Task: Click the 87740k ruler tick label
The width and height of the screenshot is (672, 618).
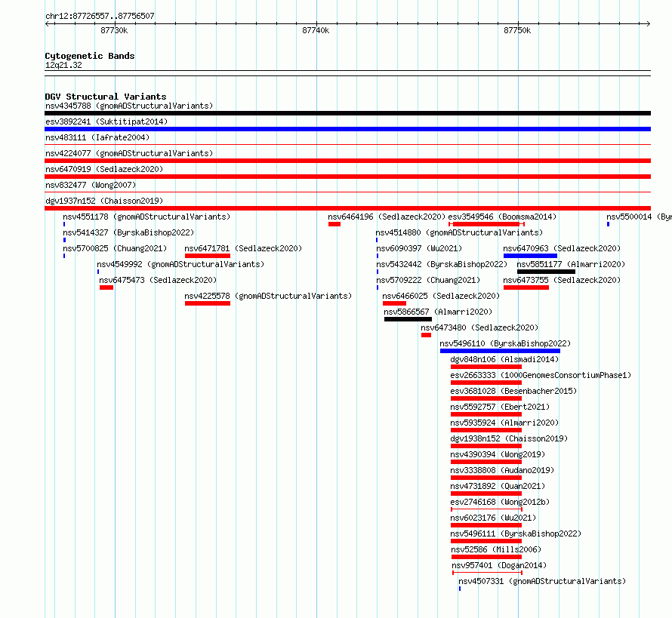Action: click(316, 30)
